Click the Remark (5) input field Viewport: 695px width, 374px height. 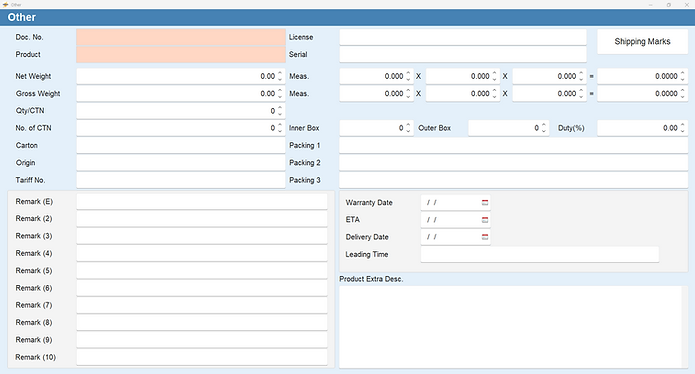click(202, 271)
